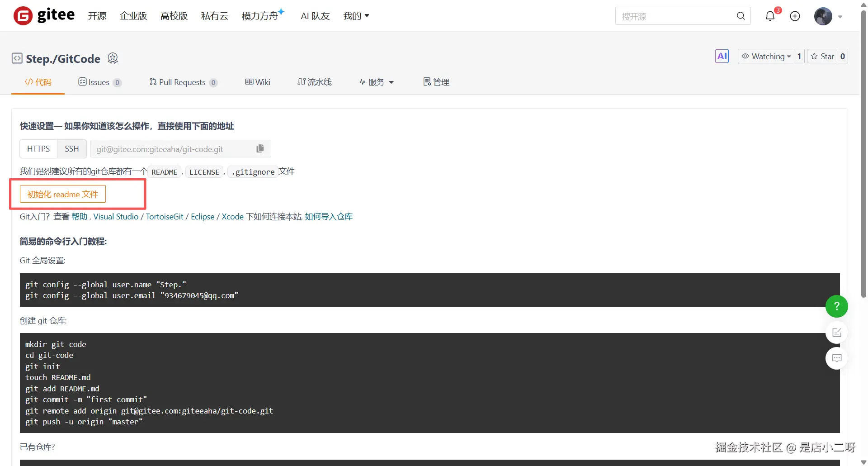Open the 管理 tab
The width and height of the screenshot is (868, 466).
[436, 82]
